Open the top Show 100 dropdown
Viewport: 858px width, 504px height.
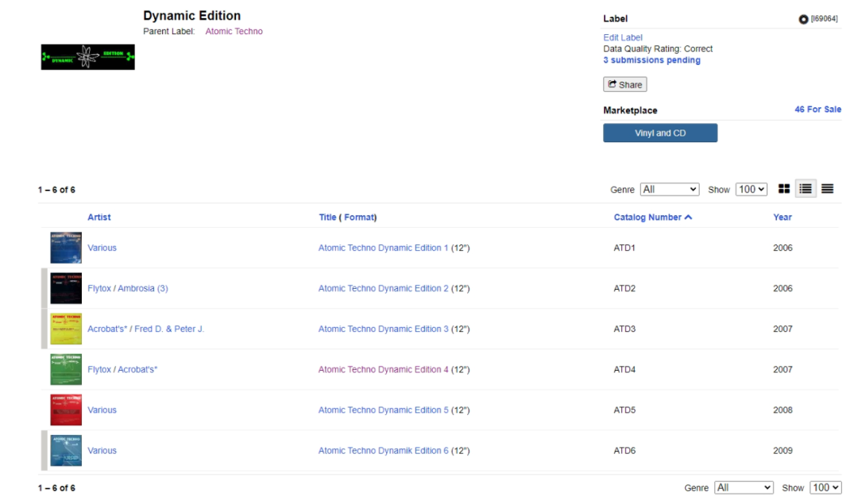click(752, 189)
